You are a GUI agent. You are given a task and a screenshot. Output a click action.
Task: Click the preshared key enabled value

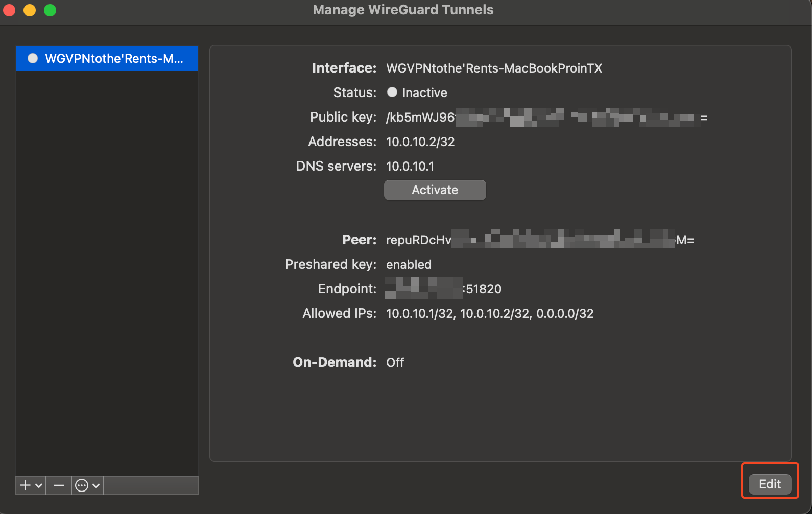click(x=409, y=264)
